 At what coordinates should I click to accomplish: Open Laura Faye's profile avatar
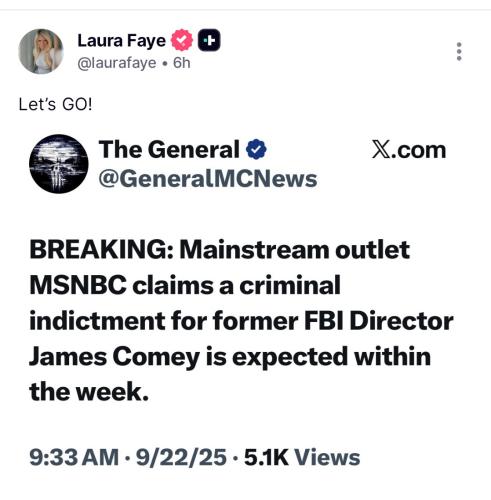(x=41, y=51)
